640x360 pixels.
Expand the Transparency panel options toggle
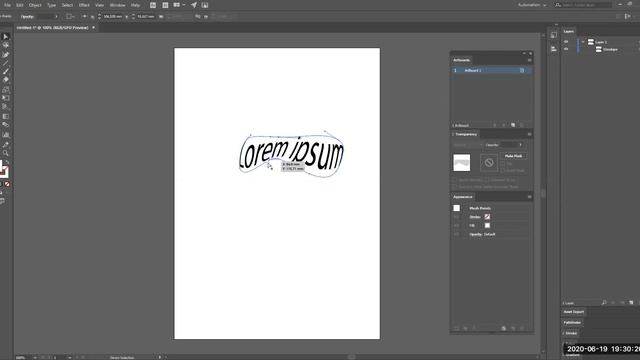click(x=453, y=134)
